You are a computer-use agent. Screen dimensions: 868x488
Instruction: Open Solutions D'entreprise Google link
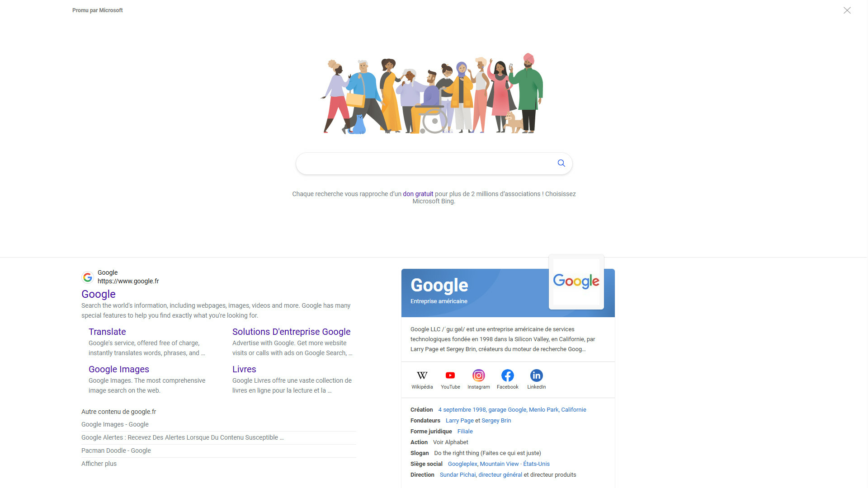click(x=291, y=332)
